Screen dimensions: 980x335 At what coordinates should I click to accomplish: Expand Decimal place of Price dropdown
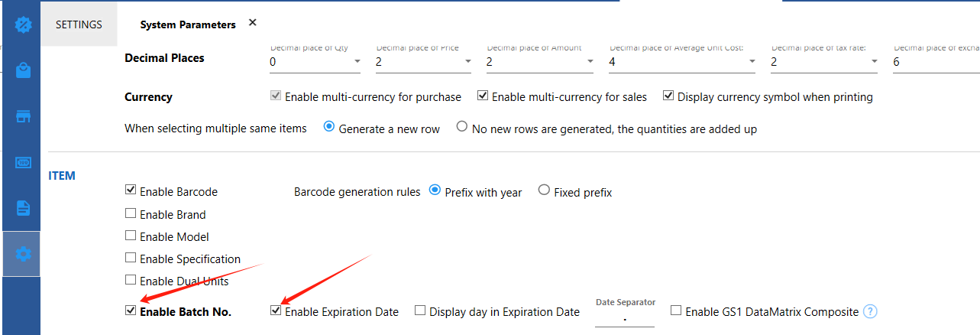tap(423, 62)
